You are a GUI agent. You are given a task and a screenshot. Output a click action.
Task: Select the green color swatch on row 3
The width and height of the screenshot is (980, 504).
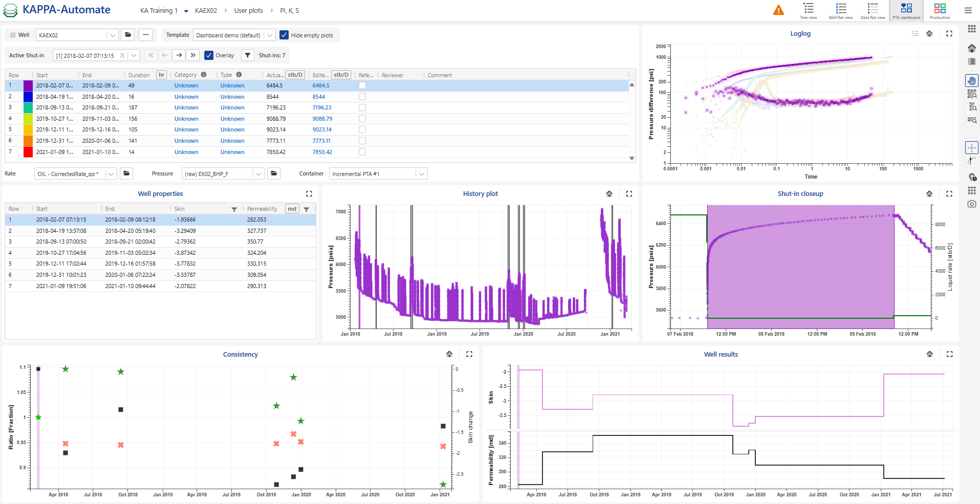(28, 107)
